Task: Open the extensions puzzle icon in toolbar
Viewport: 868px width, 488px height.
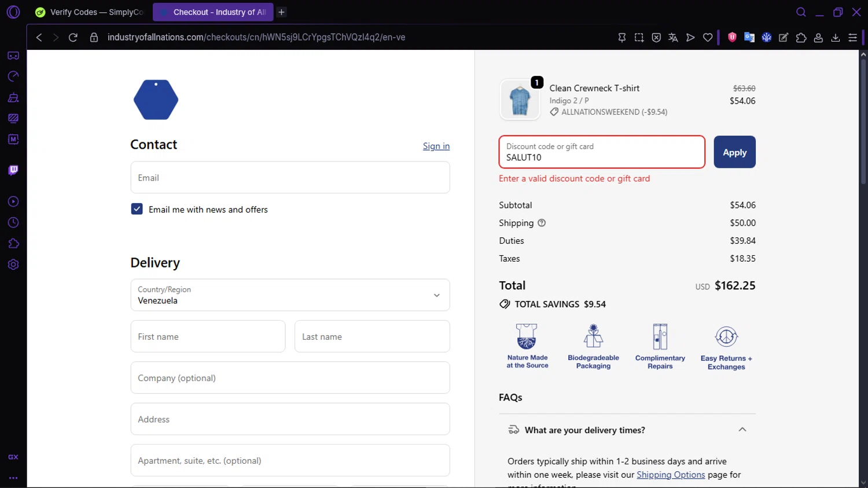Action: point(801,38)
